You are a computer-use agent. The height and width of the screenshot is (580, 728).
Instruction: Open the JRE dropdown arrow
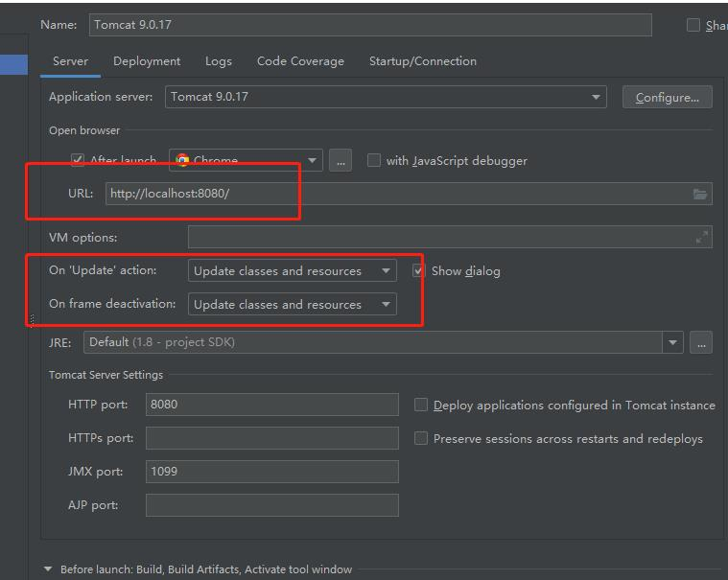[672, 343]
